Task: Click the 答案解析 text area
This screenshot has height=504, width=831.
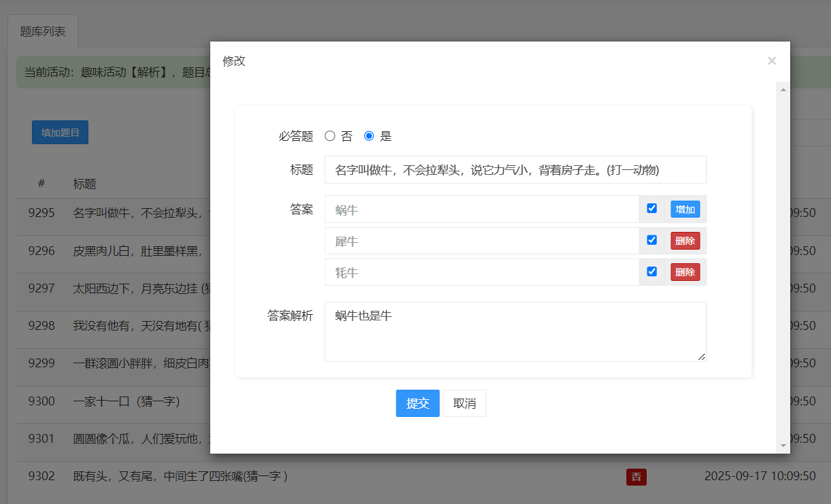Action: (x=515, y=332)
